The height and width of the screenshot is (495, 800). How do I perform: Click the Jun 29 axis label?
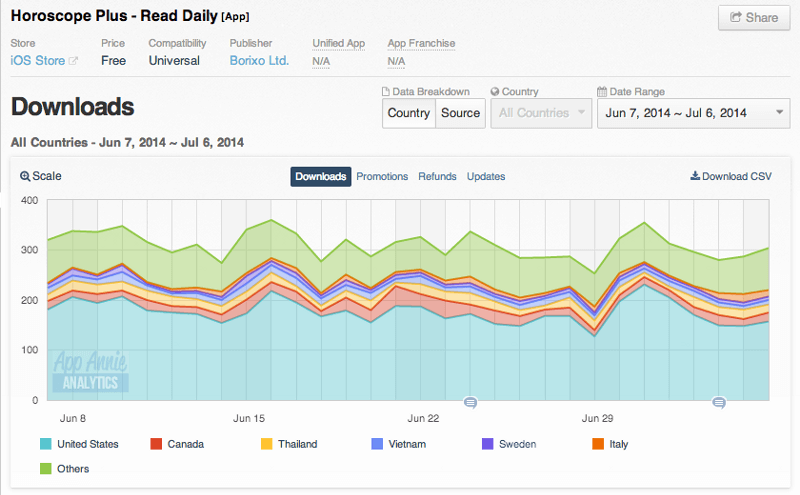click(x=597, y=418)
